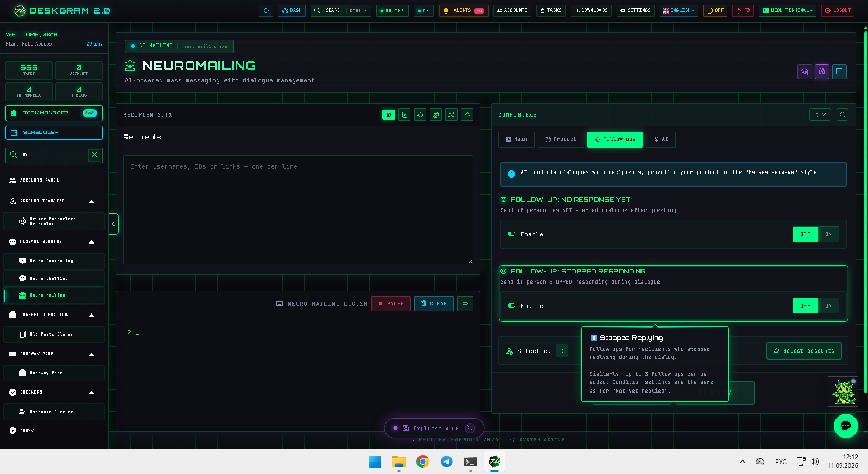
Task: Click the refresh icon in top bar
Action: pyautogui.click(x=266, y=10)
